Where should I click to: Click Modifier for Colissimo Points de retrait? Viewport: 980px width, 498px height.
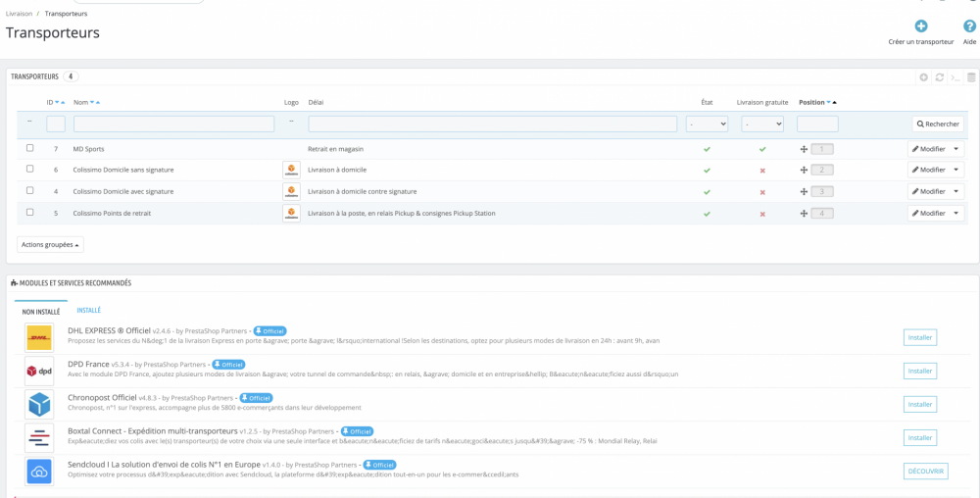pyautogui.click(x=929, y=214)
